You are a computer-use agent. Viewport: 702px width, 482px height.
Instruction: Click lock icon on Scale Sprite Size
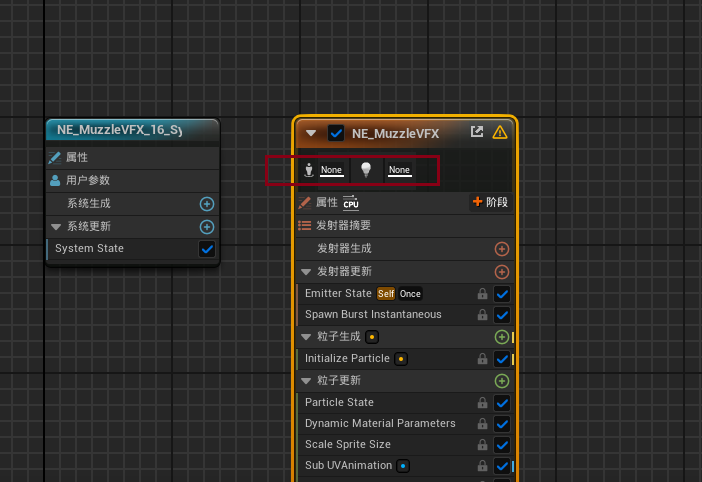(x=482, y=444)
